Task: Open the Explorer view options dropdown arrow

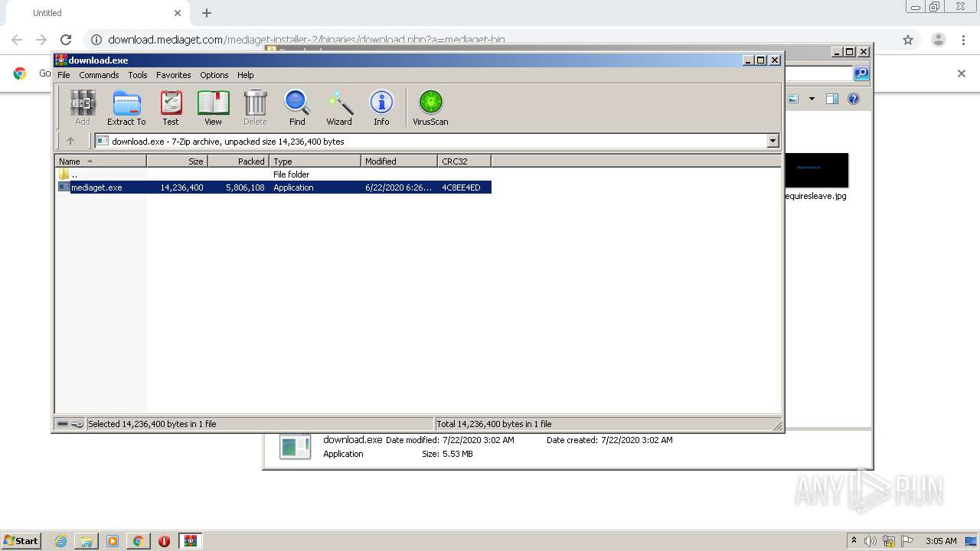Action: pos(812,99)
